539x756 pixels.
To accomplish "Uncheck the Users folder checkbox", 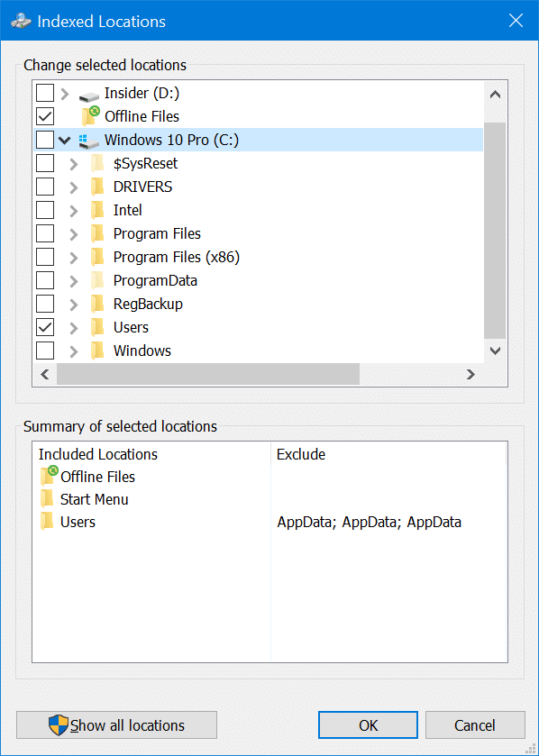I will (45, 327).
